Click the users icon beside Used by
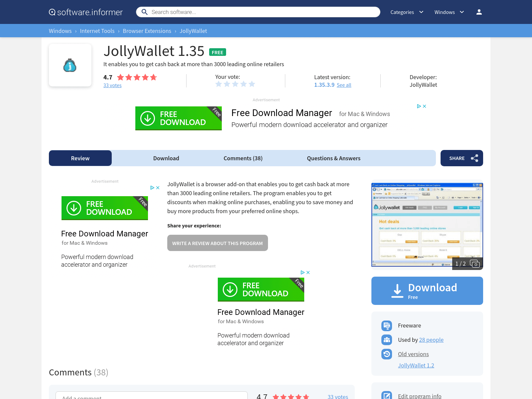Viewport: 532px width, 399px height. point(387,340)
